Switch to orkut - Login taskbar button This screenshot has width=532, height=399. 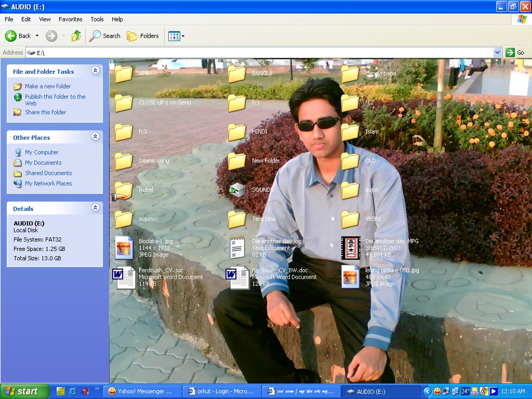(x=221, y=392)
